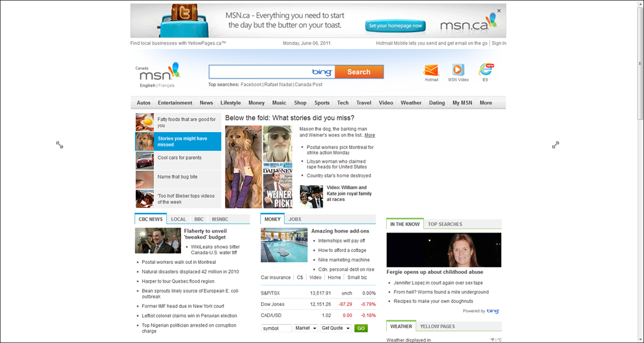Open the News navigation item
This screenshot has height=343, width=644.
pyautogui.click(x=206, y=103)
